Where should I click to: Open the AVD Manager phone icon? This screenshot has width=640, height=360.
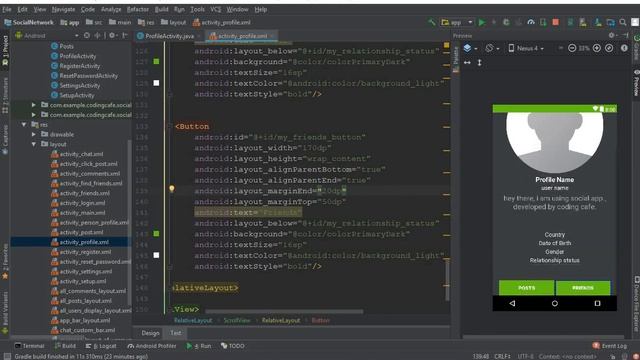pyautogui.click(x=583, y=22)
